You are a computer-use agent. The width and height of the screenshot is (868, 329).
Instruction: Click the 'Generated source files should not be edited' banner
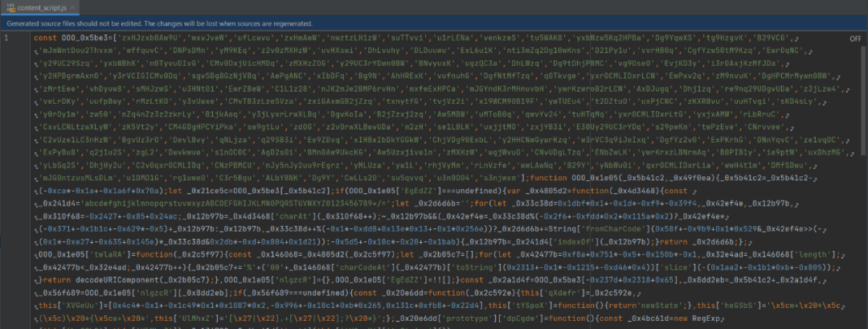pos(434,24)
